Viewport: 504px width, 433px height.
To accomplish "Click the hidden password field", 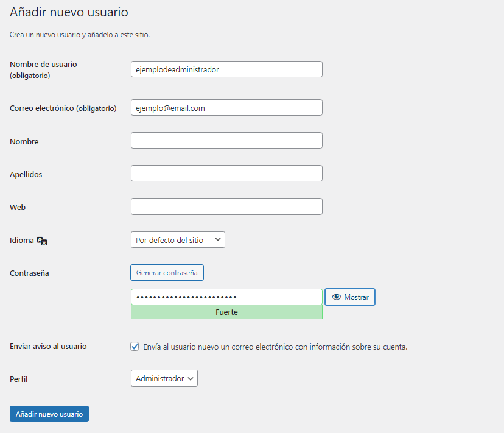I will (x=226, y=297).
